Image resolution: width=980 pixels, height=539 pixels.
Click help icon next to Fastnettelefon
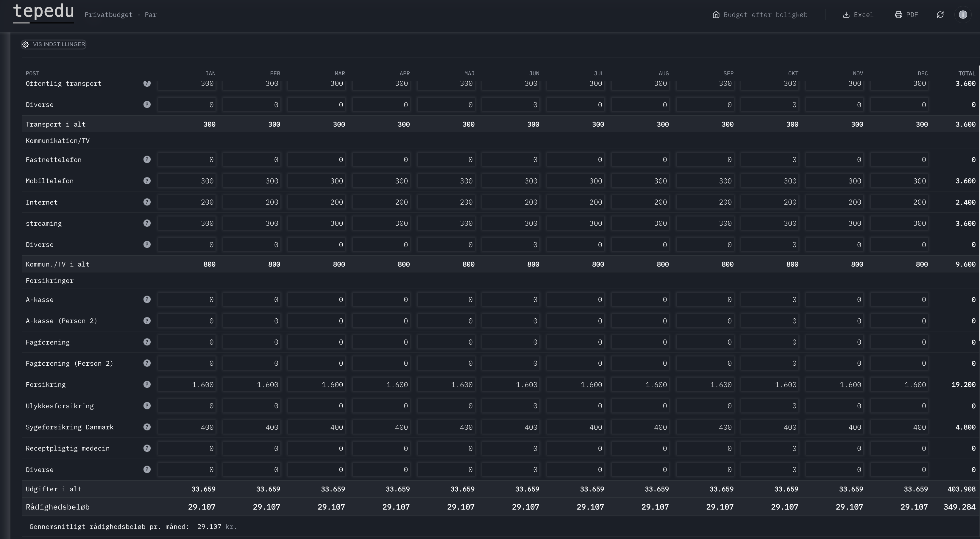coord(147,160)
